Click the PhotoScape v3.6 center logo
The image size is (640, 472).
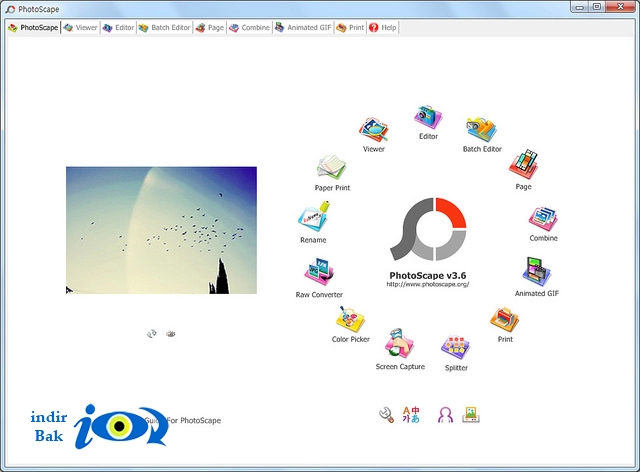pos(428,229)
